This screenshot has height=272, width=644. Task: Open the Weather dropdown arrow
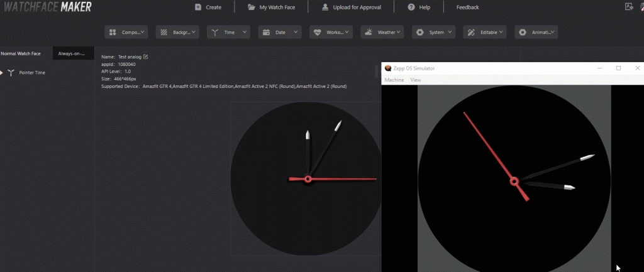pos(398,31)
